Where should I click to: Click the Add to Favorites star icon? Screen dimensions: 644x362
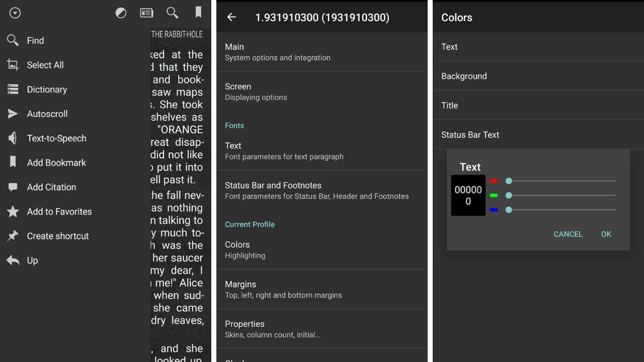click(13, 211)
